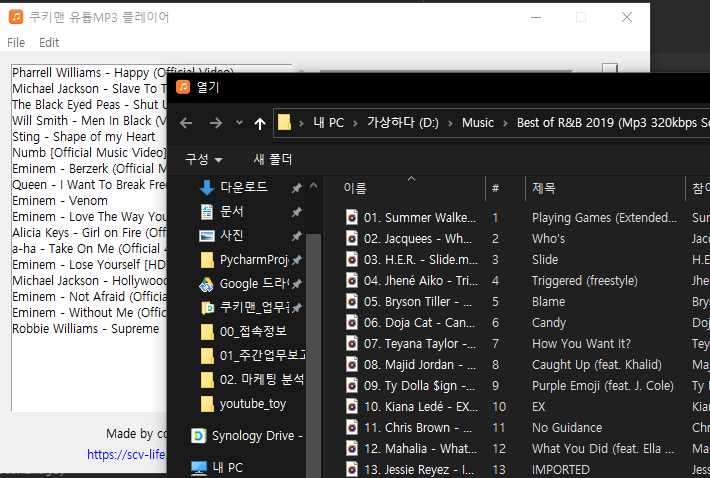Click title 'Purple Emoji (feat. J. Cole)'

click(x=603, y=386)
